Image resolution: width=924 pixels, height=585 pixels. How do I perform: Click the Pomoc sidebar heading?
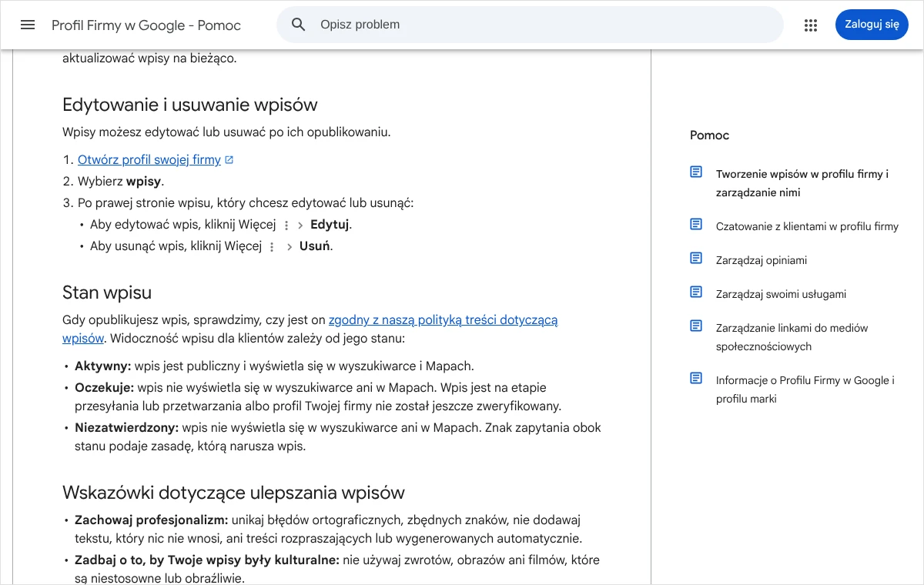(x=709, y=135)
